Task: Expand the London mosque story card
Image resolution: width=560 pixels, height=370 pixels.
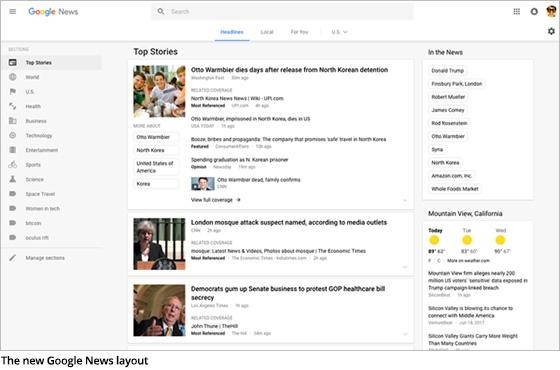Action: (405, 267)
